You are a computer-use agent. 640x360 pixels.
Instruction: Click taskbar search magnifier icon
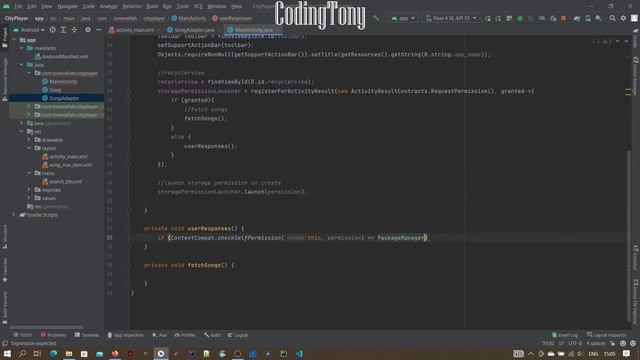[22, 353]
